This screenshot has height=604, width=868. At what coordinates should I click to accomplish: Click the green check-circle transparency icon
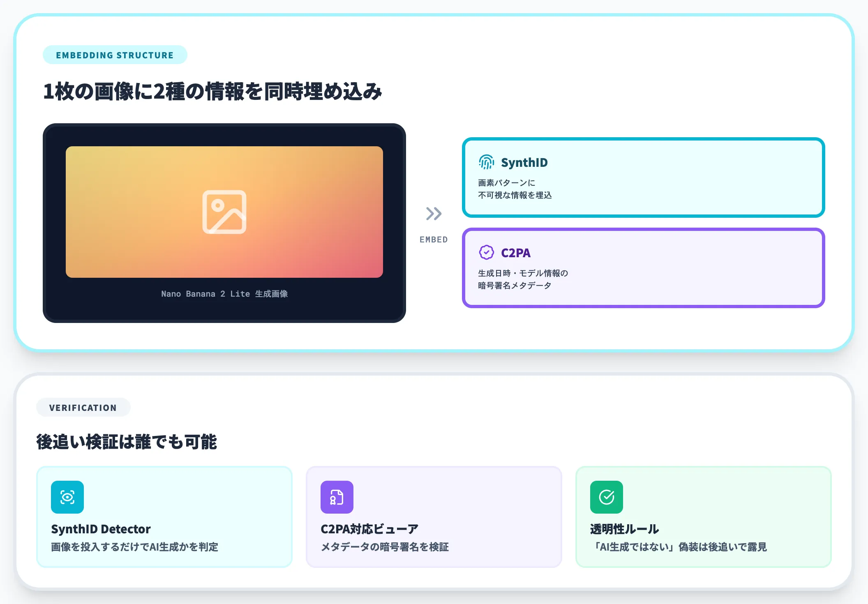pyautogui.click(x=607, y=497)
